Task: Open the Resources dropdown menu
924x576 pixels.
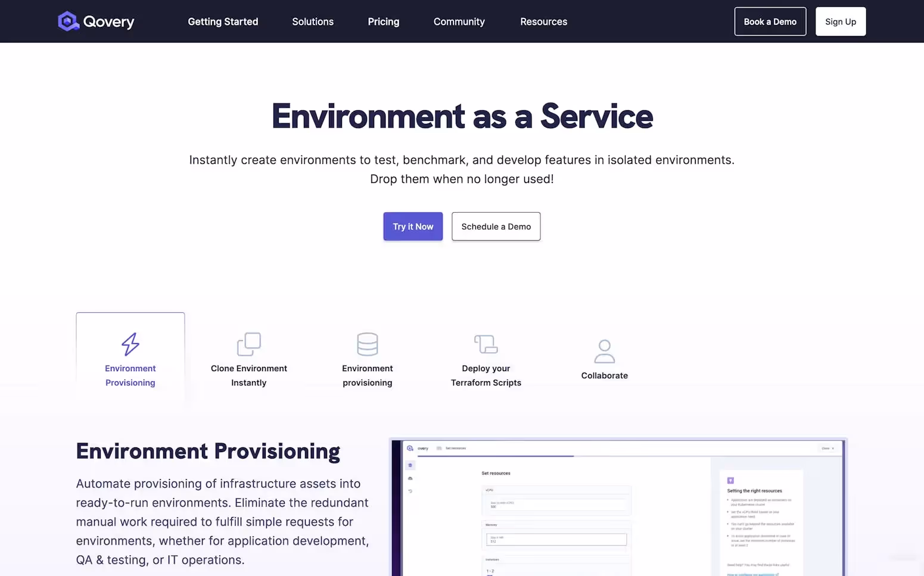Action: click(543, 21)
